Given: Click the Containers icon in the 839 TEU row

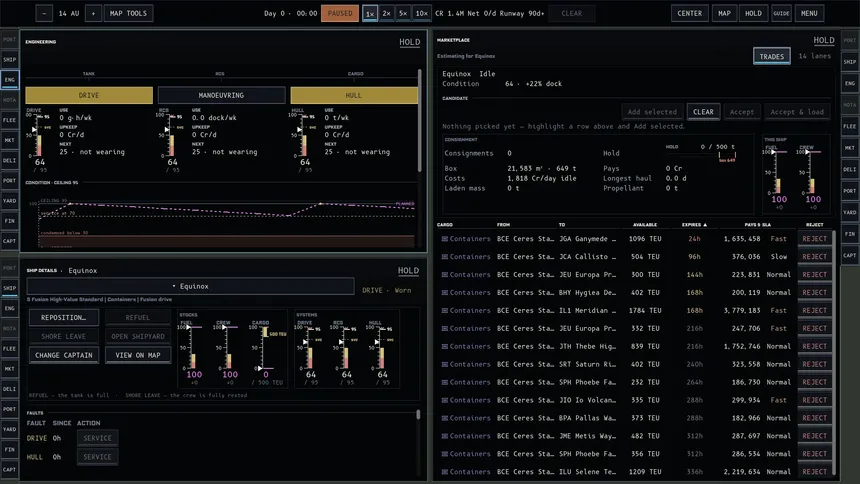Looking at the screenshot, I should point(445,346).
